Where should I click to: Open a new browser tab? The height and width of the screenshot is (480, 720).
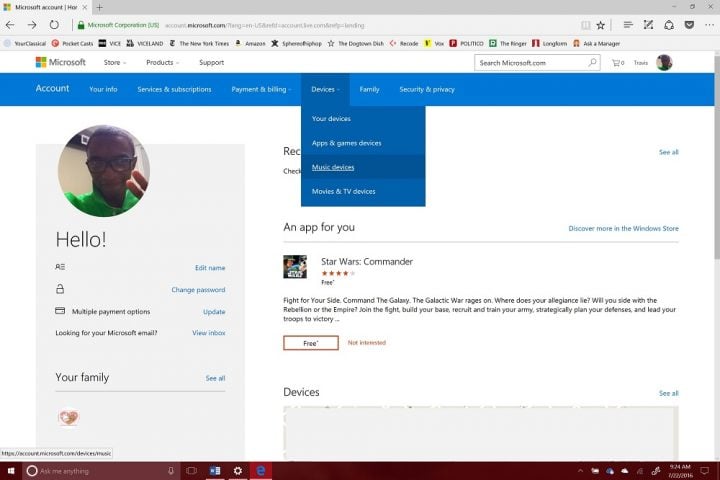tap(100, 7)
